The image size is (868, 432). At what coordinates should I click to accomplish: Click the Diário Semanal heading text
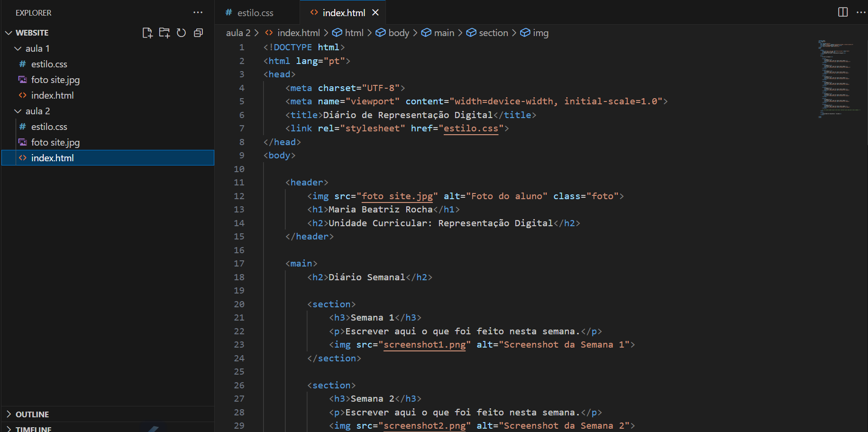pos(367,277)
